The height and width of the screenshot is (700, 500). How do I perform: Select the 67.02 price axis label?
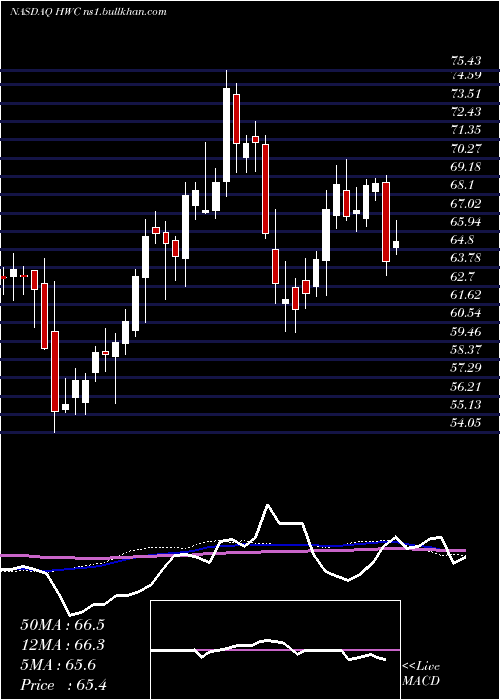click(464, 203)
